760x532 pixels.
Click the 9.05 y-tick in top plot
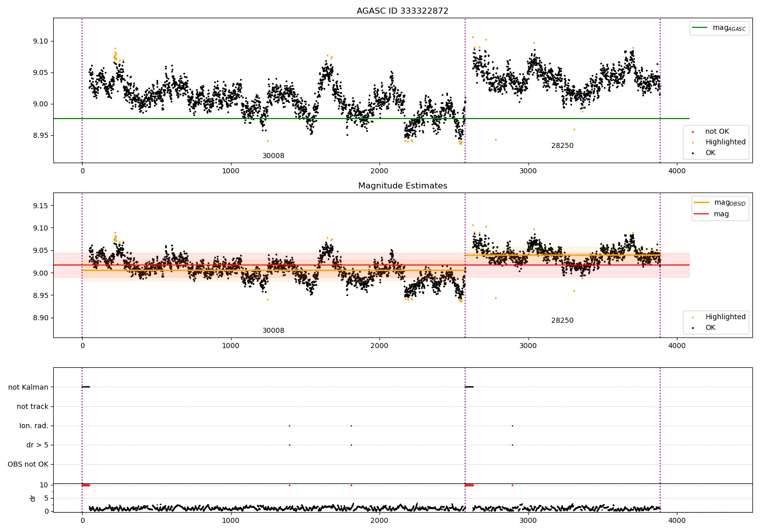click(x=40, y=72)
